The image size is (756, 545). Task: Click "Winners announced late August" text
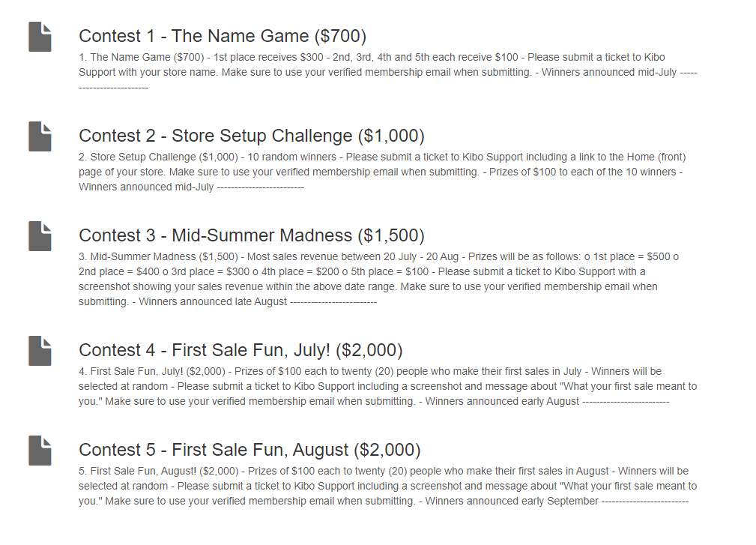pos(213,302)
